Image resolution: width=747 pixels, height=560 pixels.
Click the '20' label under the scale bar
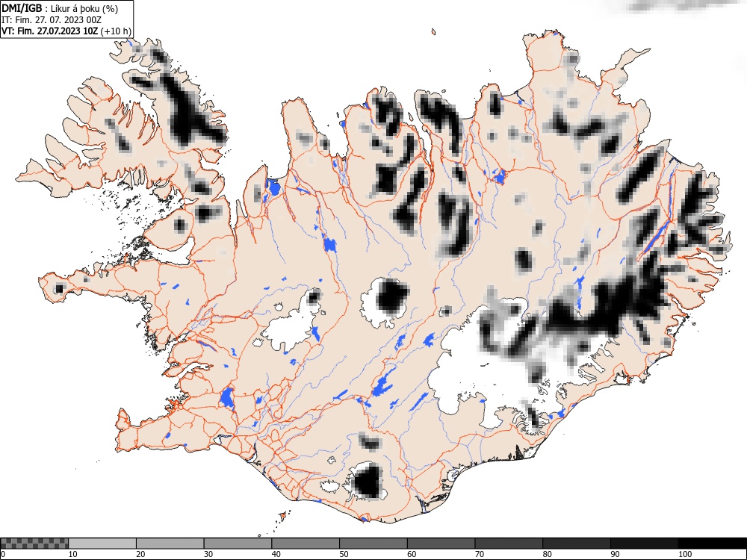140,554
